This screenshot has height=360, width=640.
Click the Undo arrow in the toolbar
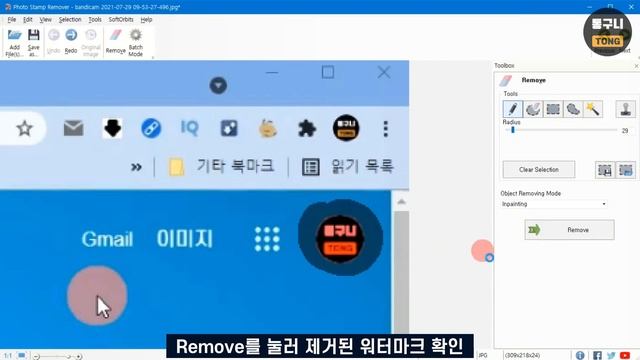(x=53, y=35)
